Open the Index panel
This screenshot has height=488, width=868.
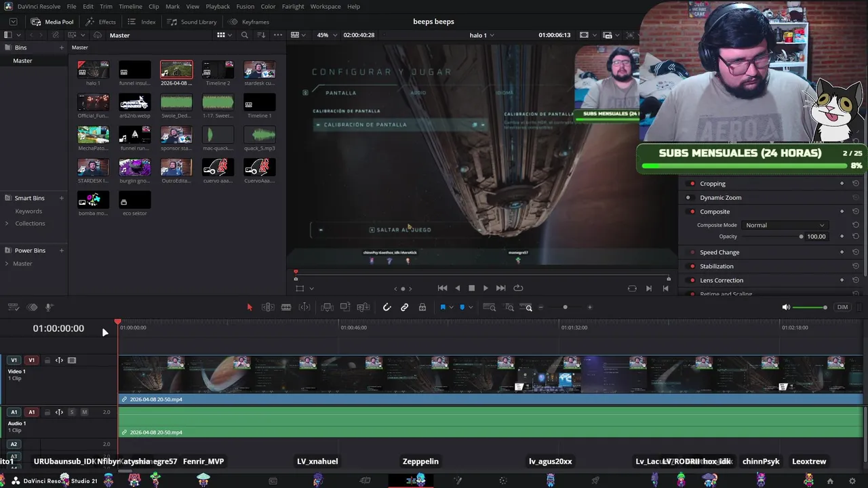coord(142,22)
